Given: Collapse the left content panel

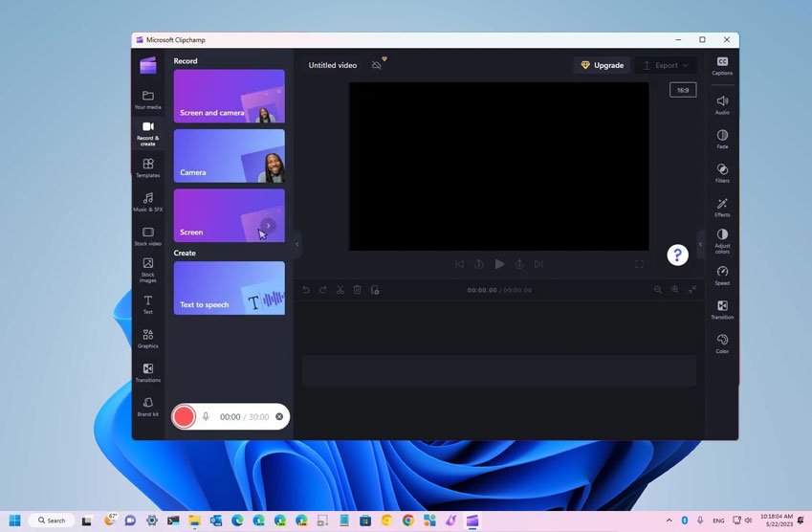Looking at the screenshot, I should [297, 244].
